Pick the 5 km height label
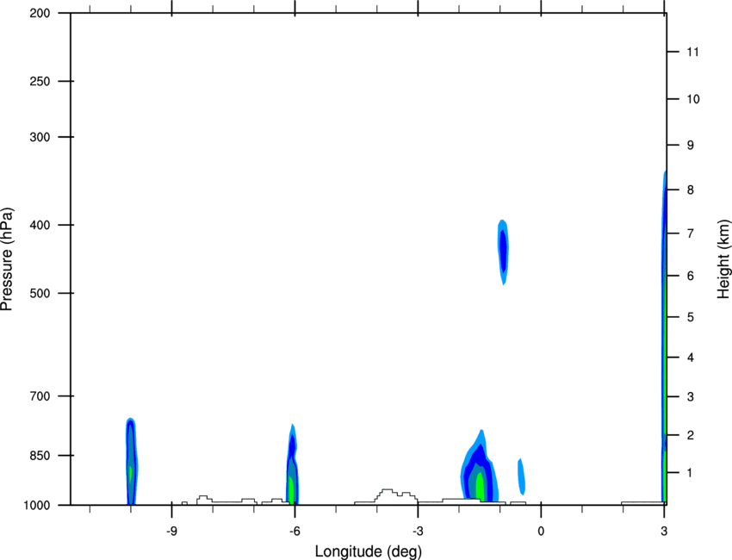Viewport: 732px width, 560px height. 691,317
